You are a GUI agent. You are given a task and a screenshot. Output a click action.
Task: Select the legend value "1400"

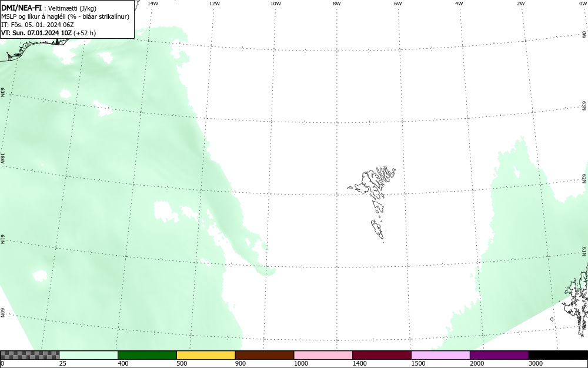tap(359, 363)
